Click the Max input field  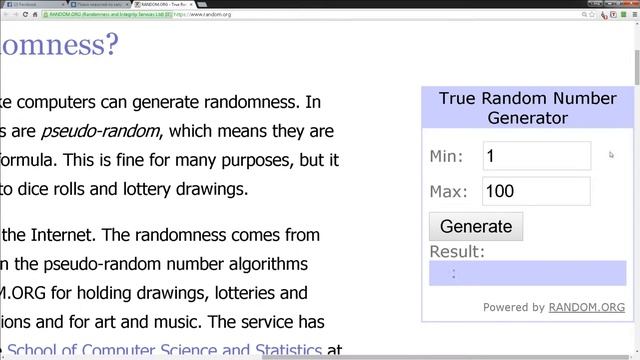536,191
